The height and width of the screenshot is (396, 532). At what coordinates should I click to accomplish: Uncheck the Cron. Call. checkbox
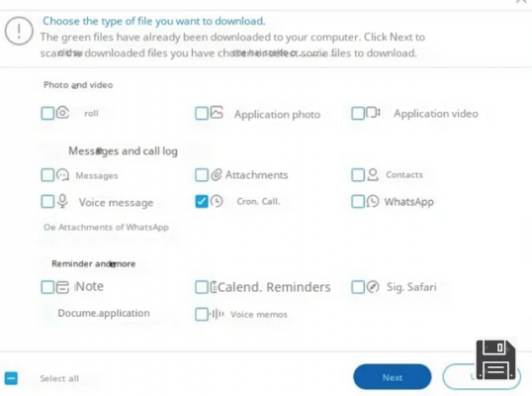(x=202, y=201)
